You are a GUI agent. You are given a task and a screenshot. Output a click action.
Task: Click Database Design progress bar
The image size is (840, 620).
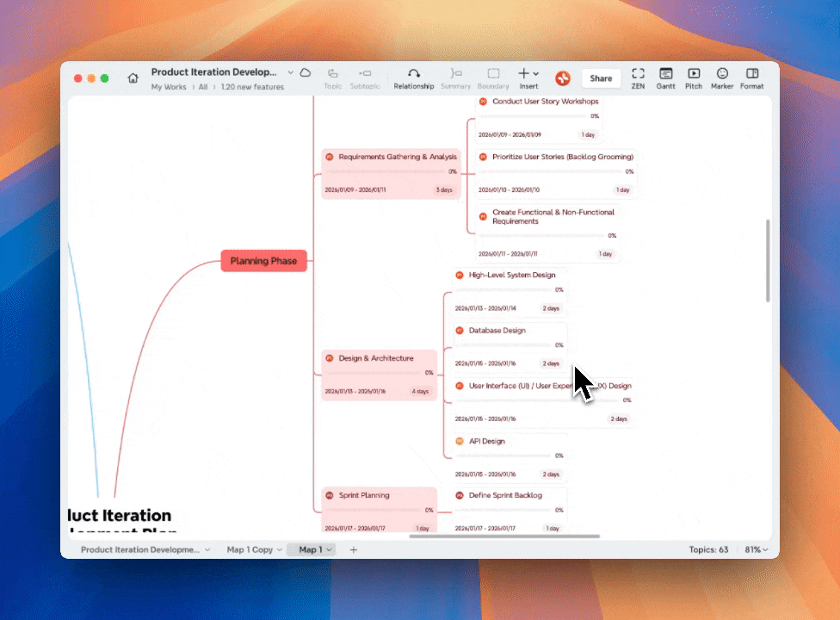(503, 345)
